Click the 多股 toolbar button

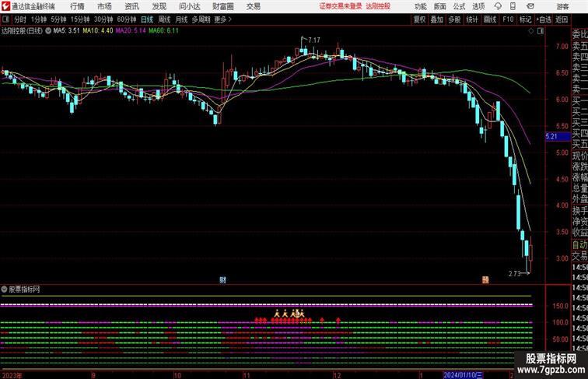pos(454,19)
